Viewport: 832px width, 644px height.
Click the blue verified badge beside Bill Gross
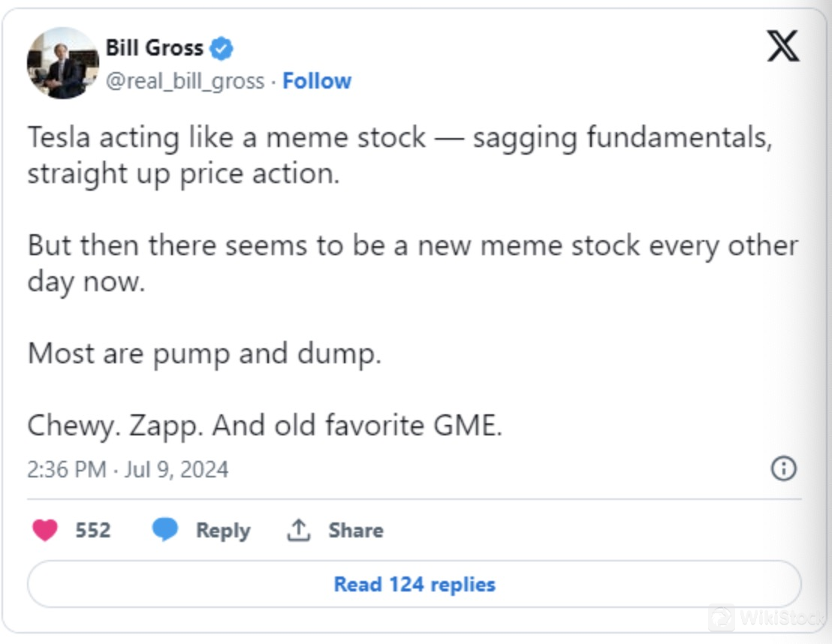coord(222,49)
